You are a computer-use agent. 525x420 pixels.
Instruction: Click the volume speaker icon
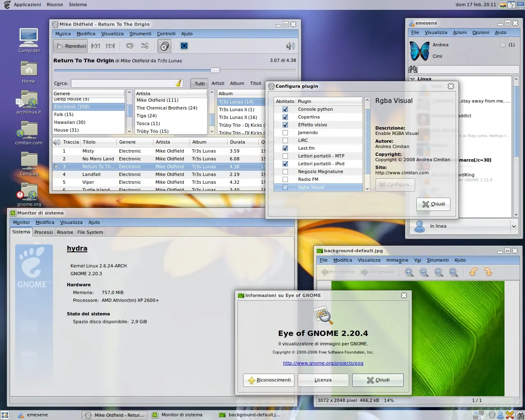[290, 46]
